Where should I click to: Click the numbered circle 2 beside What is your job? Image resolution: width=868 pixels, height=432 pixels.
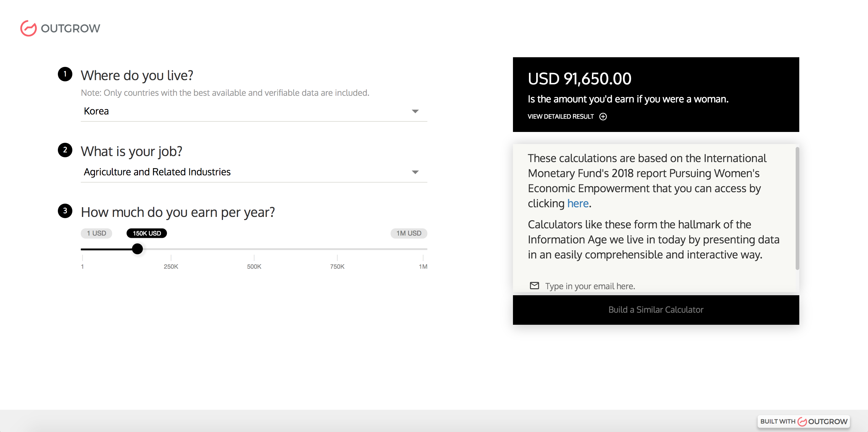(x=65, y=151)
